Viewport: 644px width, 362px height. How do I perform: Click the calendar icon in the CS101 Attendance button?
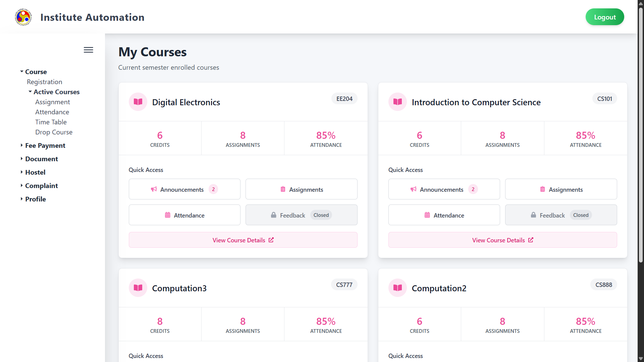pos(427,215)
